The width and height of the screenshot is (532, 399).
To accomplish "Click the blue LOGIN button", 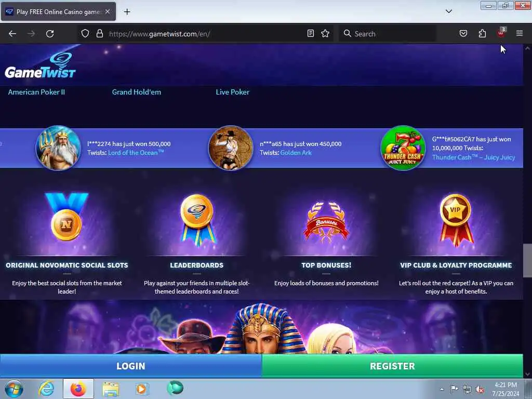I will 130,366.
